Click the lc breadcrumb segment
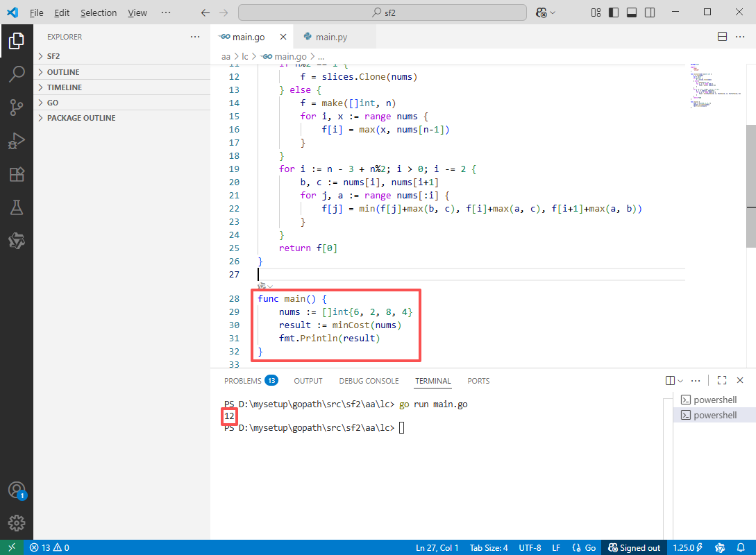Viewport: 756px width, 555px height. pyautogui.click(x=245, y=56)
